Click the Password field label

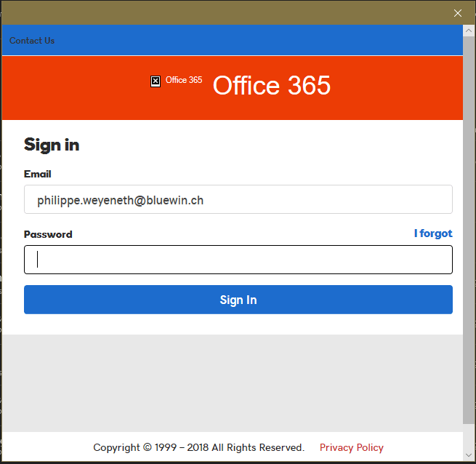click(48, 234)
